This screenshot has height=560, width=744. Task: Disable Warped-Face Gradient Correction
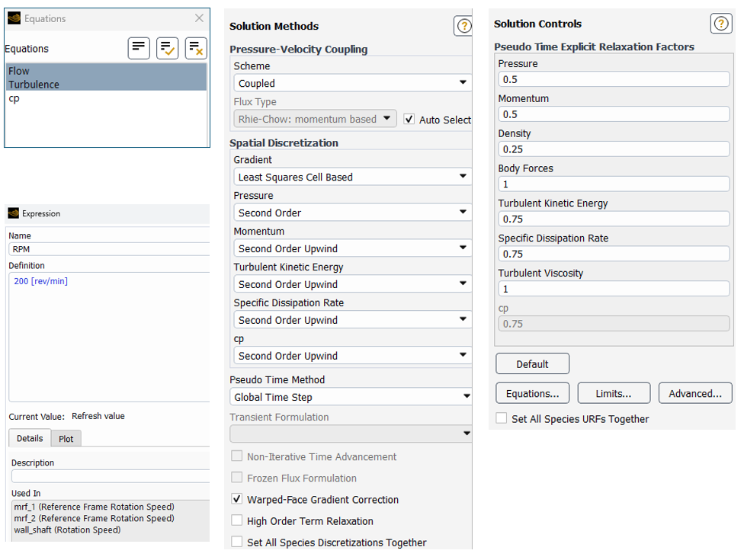[x=236, y=500]
